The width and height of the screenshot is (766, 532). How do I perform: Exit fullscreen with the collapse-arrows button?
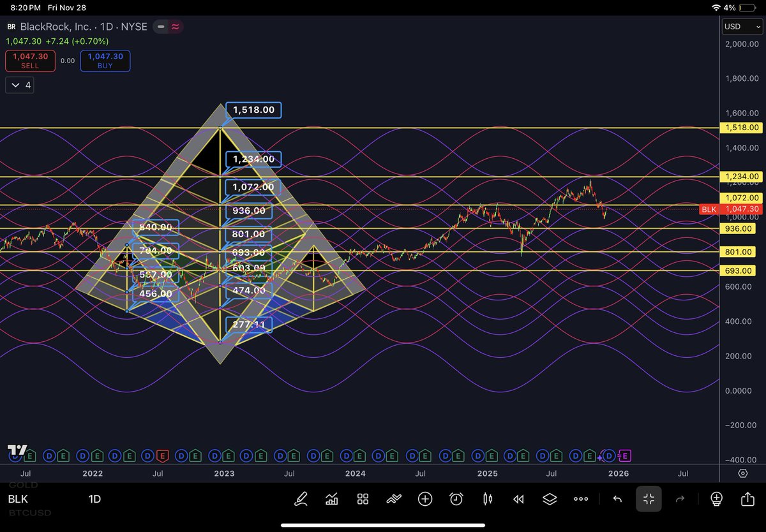649,499
